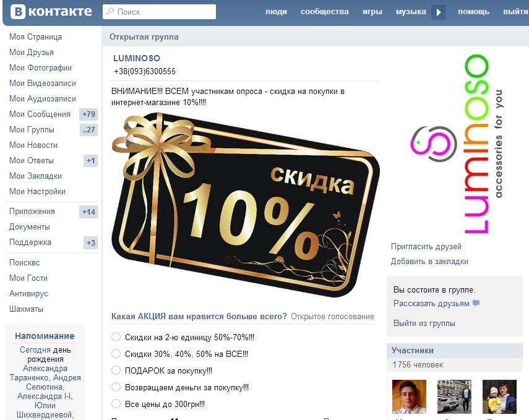The image size is (529, 420).
Task: Select option Все цены до 300грн
Action: pyautogui.click(x=116, y=404)
